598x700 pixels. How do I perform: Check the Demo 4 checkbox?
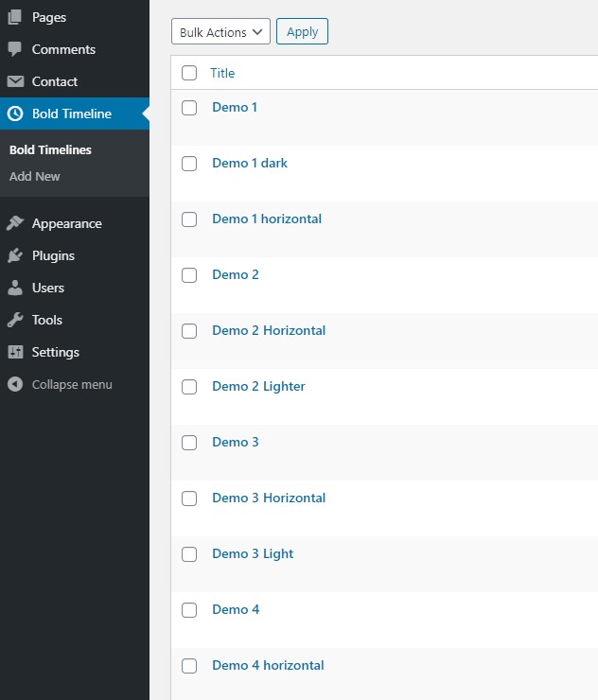(x=189, y=610)
